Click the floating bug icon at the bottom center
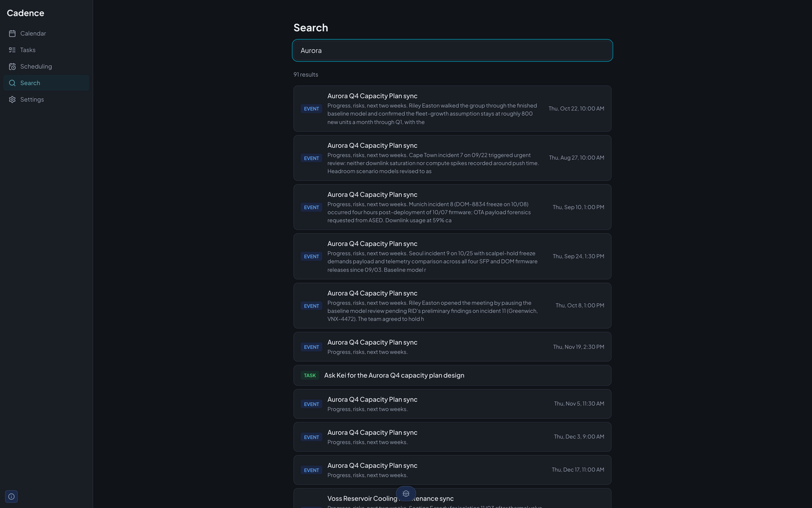Image resolution: width=812 pixels, height=508 pixels. [x=406, y=494]
